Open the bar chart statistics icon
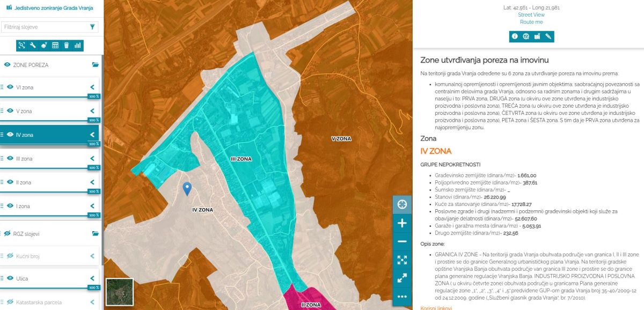 tap(78, 46)
